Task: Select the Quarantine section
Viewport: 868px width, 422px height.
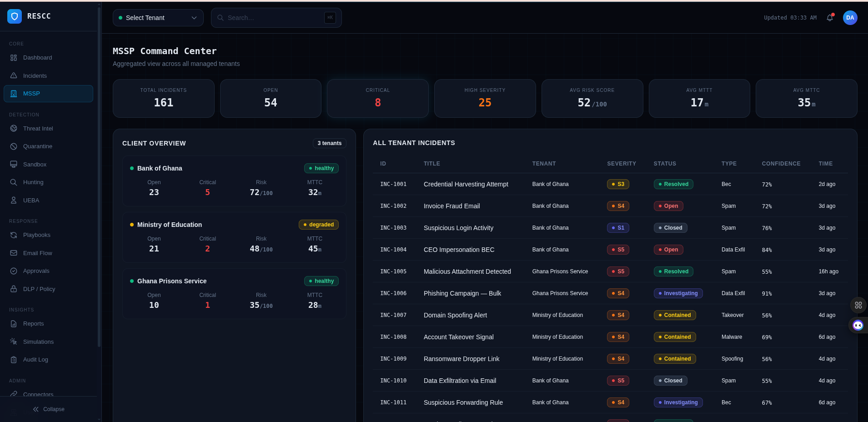Action: (x=38, y=146)
